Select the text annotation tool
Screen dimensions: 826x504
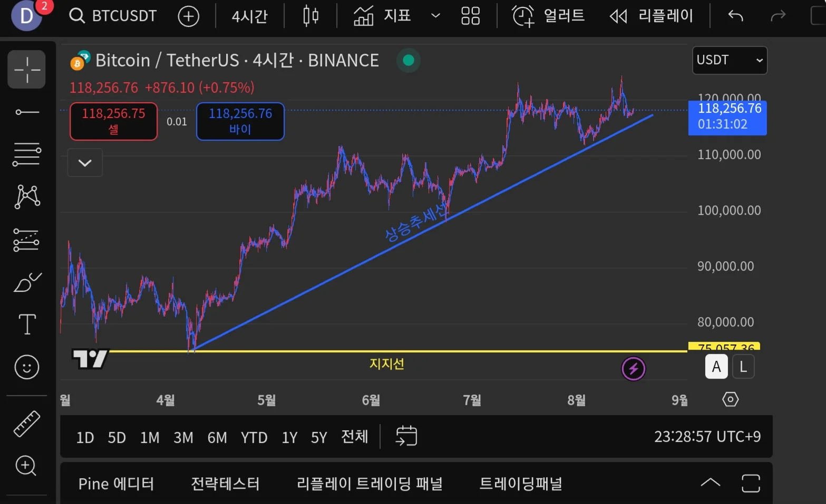[x=27, y=324]
